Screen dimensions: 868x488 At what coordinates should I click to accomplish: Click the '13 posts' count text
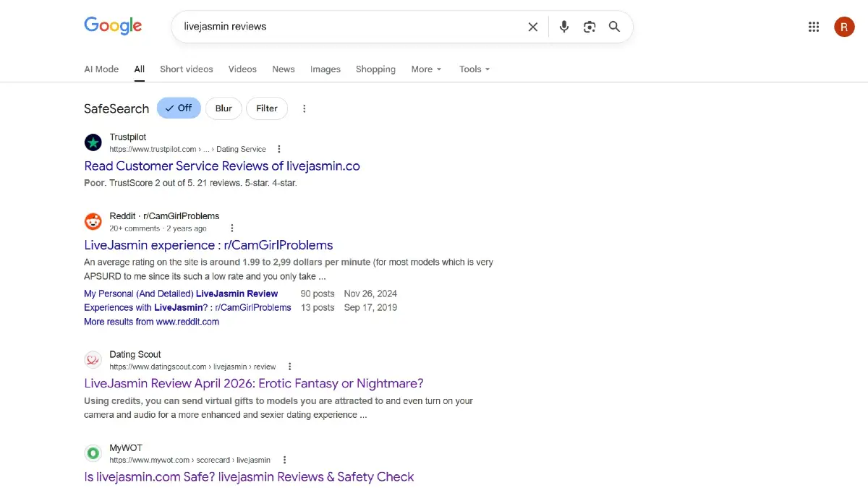pyautogui.click(x=318, y=307)
